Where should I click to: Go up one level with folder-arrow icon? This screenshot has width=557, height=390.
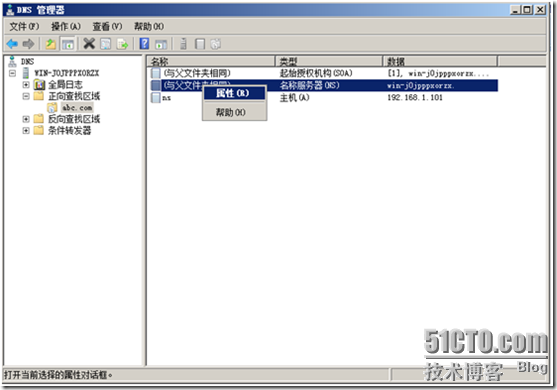[50, 44]
